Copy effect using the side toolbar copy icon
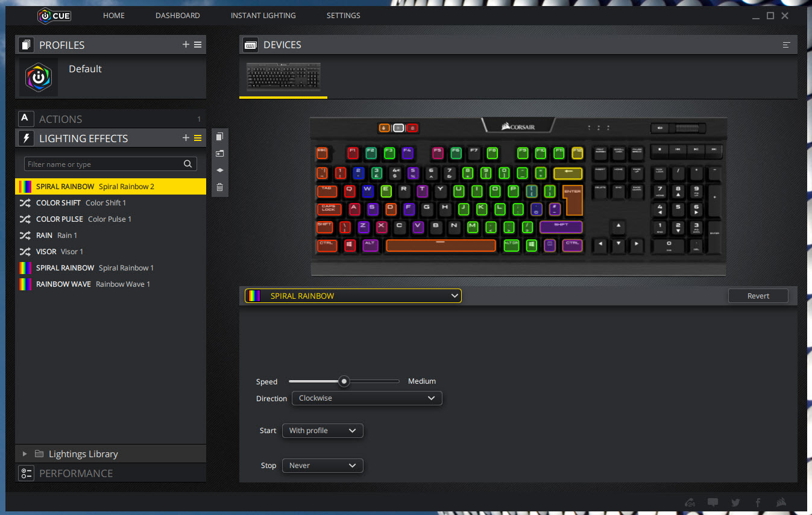 pyautogui.click(x=220, y=137)
